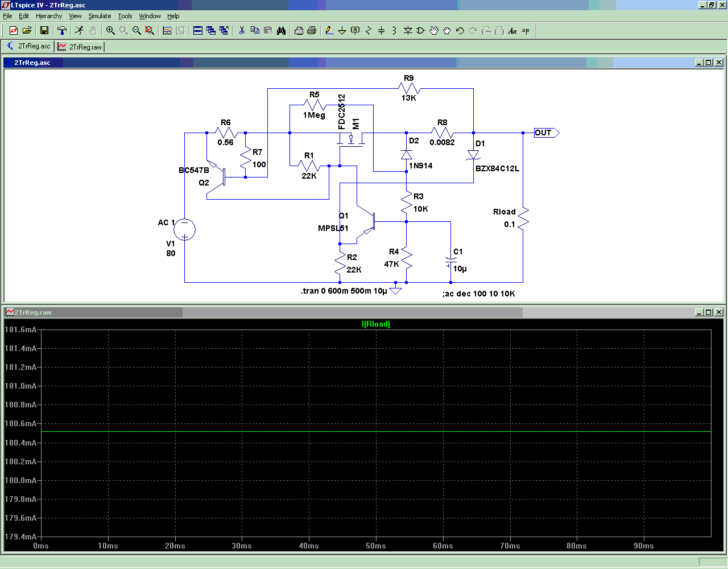Click the Close All Windows icon

(x=224, y=30)
